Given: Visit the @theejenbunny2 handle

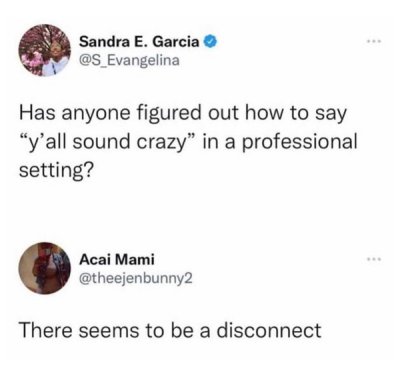Looking at the screenshot, I should (x=136, y=278).
